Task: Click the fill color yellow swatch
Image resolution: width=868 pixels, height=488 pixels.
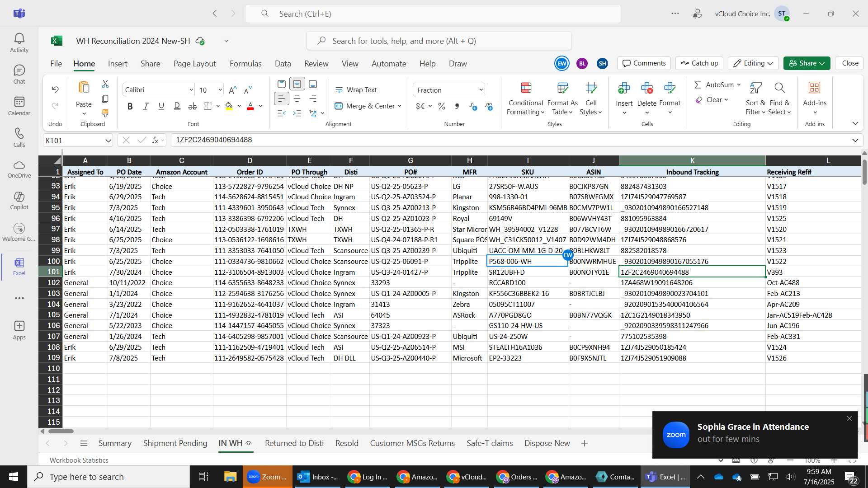Action: (x=229, y=106)
